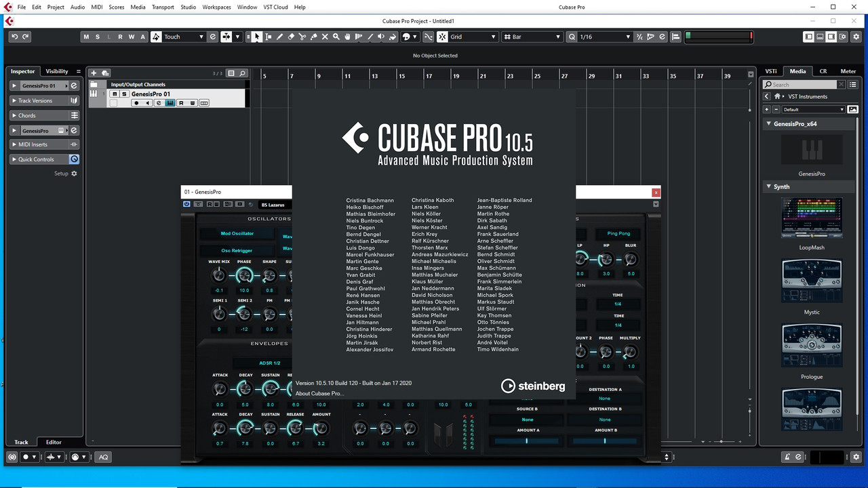
Task: Select the Zoom magnifier tool
Action: tap(336, 37)
